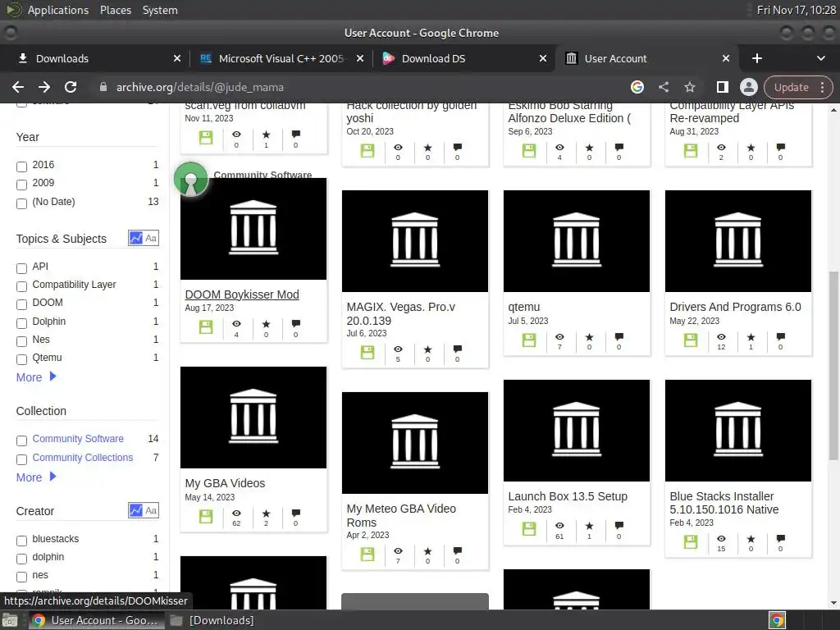This screenshot has height=630, width=840.
Task: Open Chrome tab search dropdown chevron
Action: tap(820, 58)
